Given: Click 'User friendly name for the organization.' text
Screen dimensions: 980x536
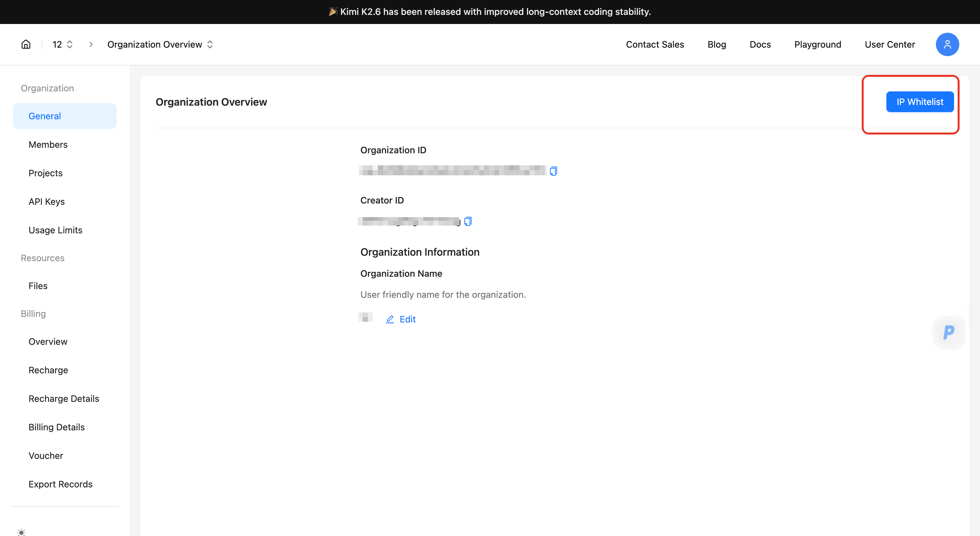Looking at the screenshot, I should 443,295.
